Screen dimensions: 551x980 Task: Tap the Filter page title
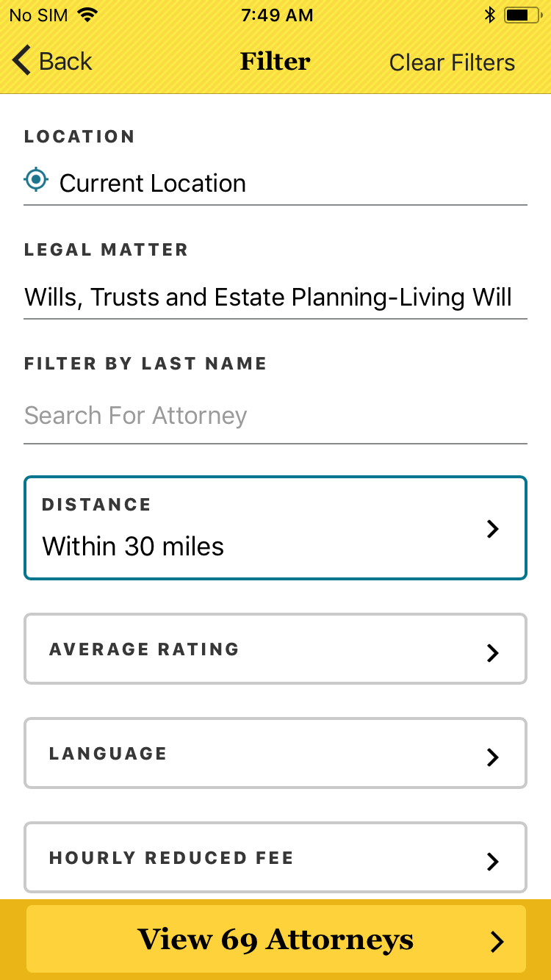click(x=275, y=62)
